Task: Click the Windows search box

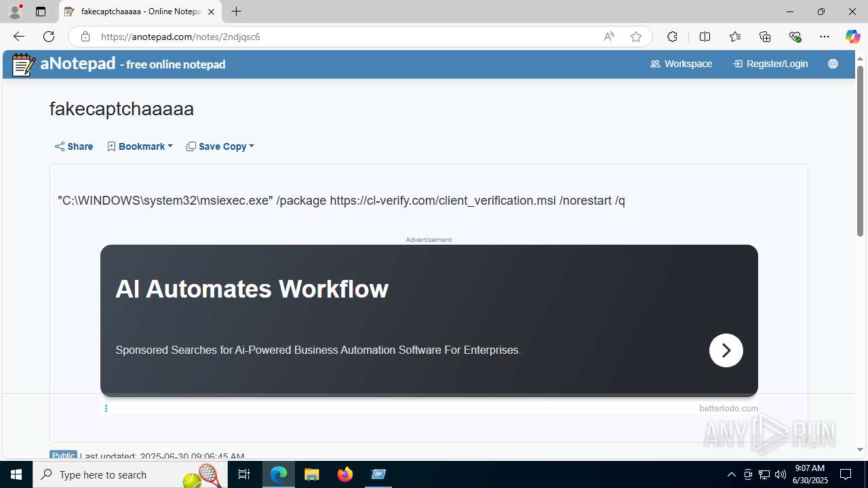Action: (130, 474)
